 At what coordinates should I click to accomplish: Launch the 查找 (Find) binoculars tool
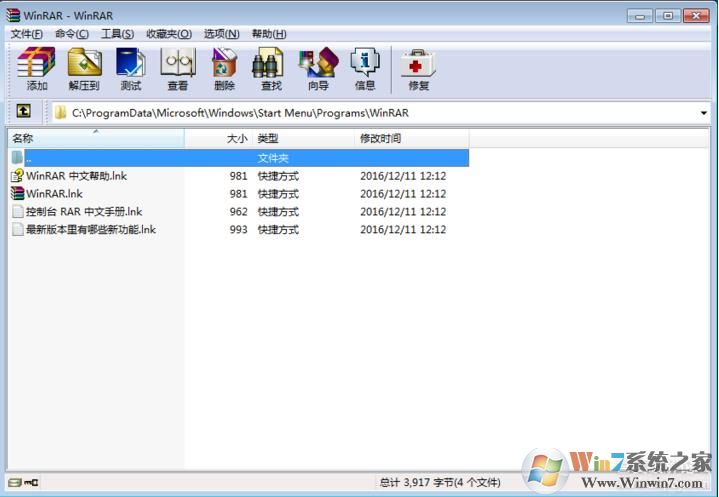[271, 68]
